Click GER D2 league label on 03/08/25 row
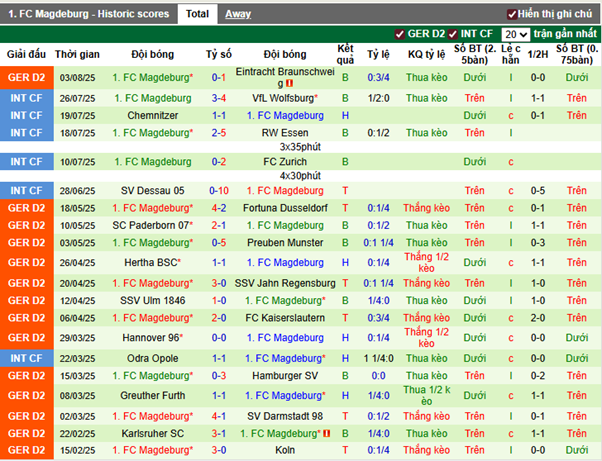This screenshot has width=602, height=461. click(26, 78)
